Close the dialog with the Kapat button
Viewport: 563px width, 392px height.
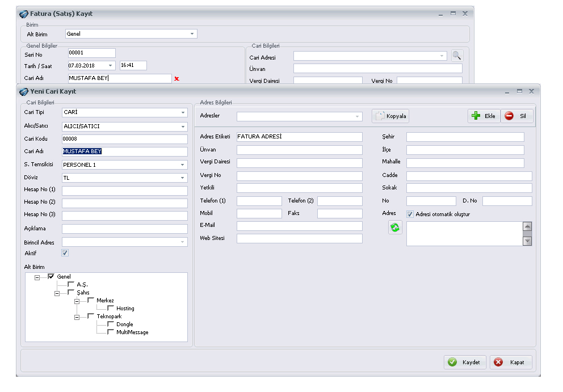click(x=511, y=362)
